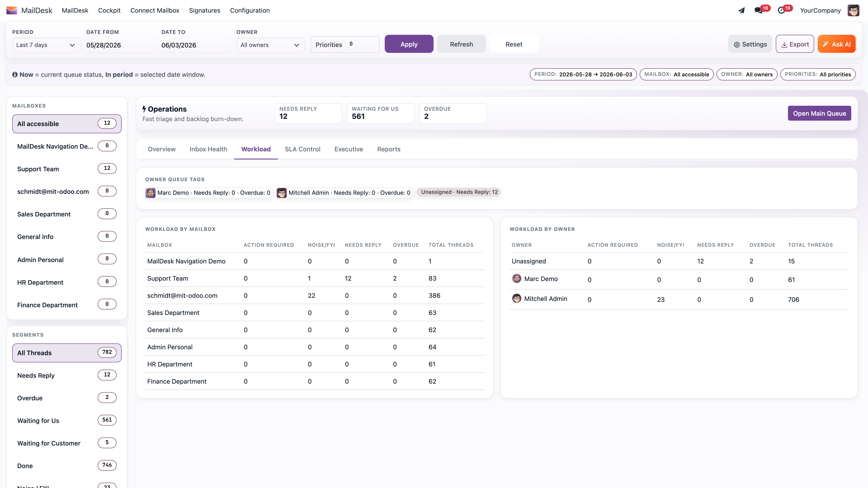Select Sales Department mailbox in sidebar
Screen dimensions: 868x488
point(67,214)
